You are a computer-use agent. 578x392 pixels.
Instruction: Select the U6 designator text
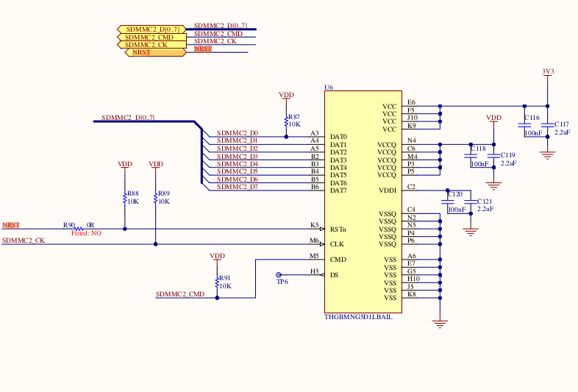pyautogui.click(x=329, y=88)
